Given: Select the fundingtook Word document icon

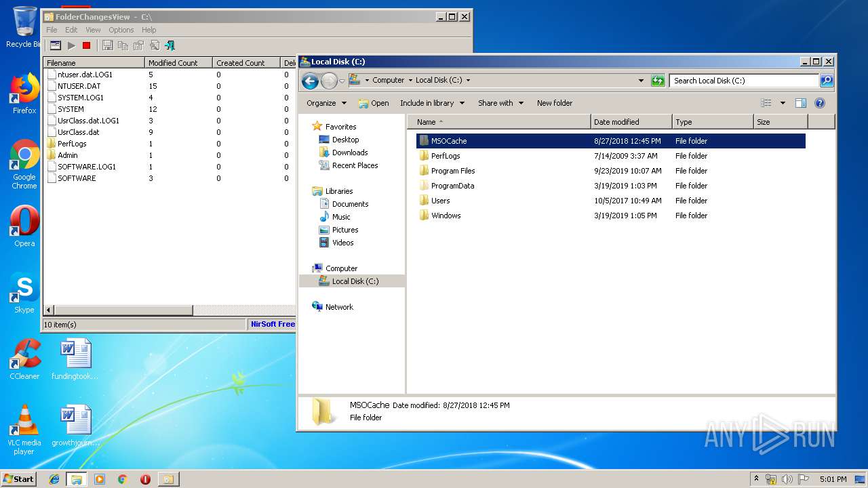Looking at the screenshot, I should pos(75,359).
